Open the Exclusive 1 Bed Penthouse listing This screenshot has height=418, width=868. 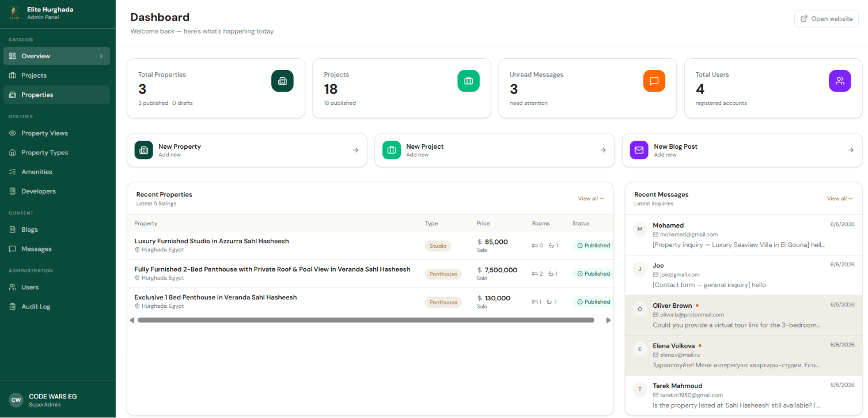pos(215,298)
